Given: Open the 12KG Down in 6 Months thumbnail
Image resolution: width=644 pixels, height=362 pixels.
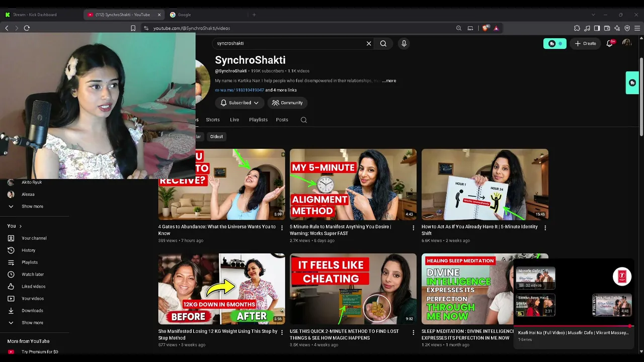Looking at the screenshot, I should click(222, 289).
